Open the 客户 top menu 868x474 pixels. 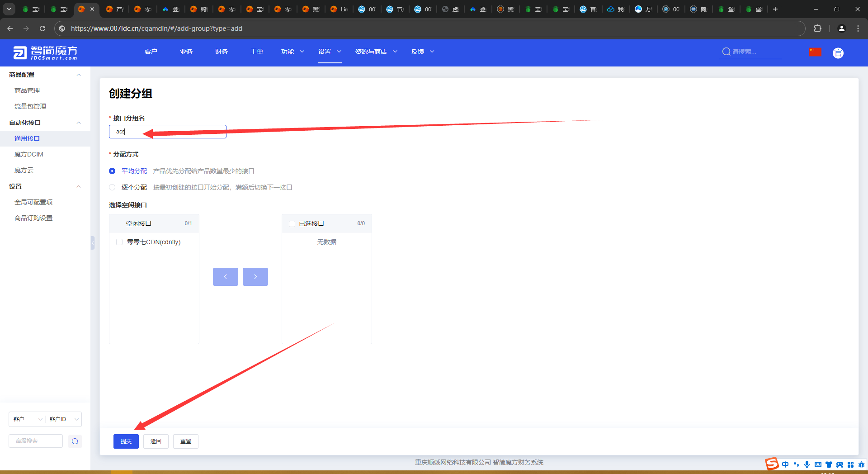pos(151,52)
